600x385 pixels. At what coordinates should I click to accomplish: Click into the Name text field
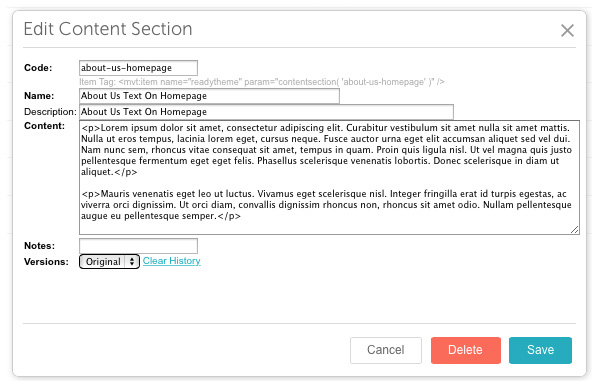(209, 96)
